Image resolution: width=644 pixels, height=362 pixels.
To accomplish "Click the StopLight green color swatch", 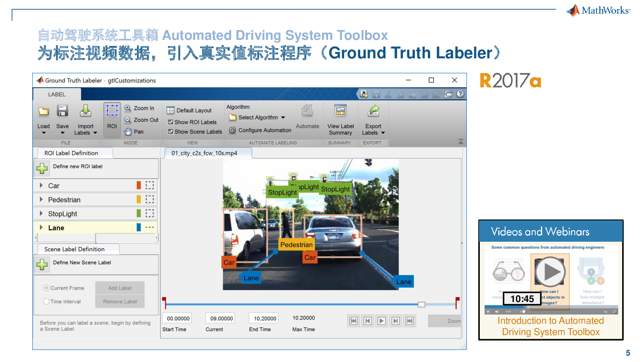I will point(139,213).
